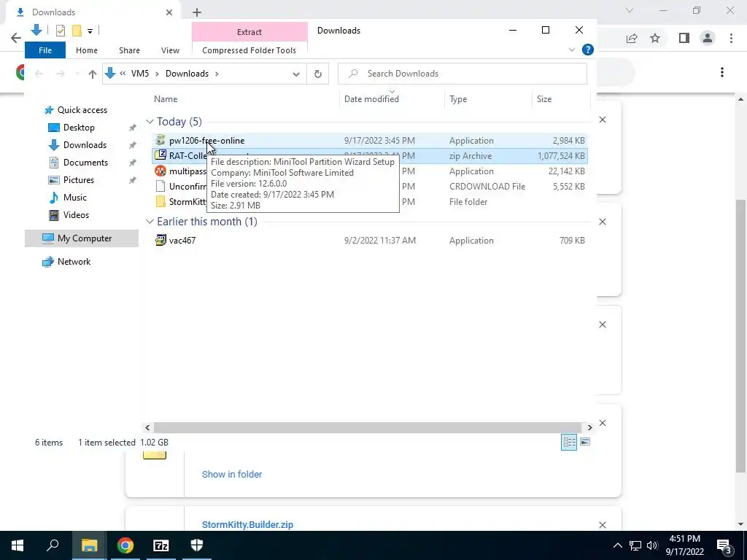Image resolution: width=747 pixels, height=560 pixels.
Task: Open the taskbar volume control
Action: tap(652, 545)
